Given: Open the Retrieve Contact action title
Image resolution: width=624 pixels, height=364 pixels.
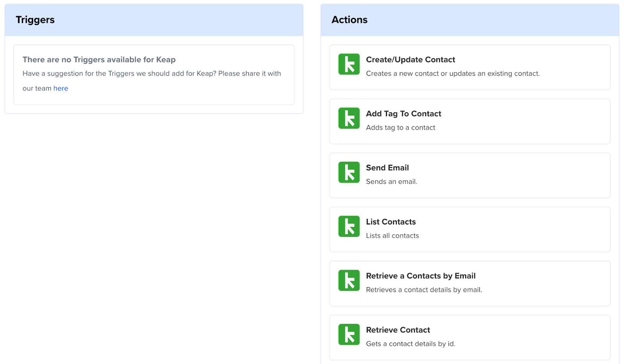Looking at the screenshot, I should tap(398, 330).
